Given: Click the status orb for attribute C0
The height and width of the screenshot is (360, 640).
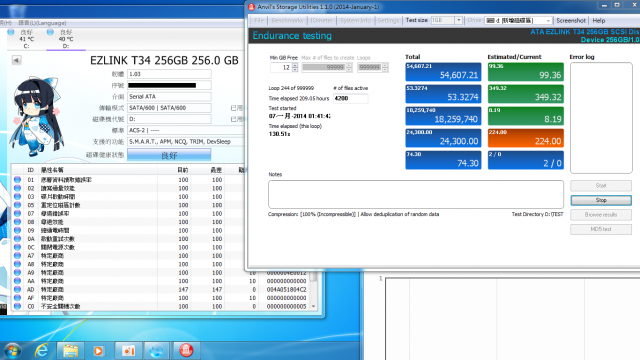Looking at the screenshot, I should coord(17,306).
